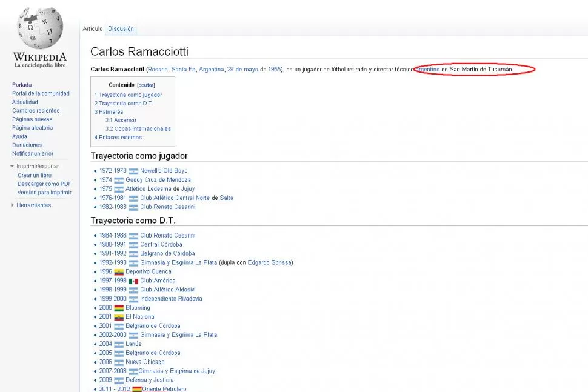
Task: Open Oriente Petrolero link
Action: pos(164,388)
